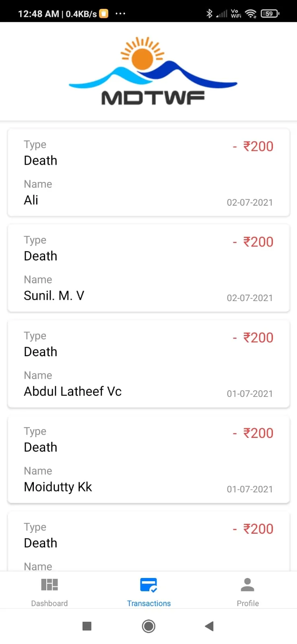Select the Abdul Latheef Vc transaction entry
Screen dimensions: 297x644
pyautogui.click(x=148, y=364)
